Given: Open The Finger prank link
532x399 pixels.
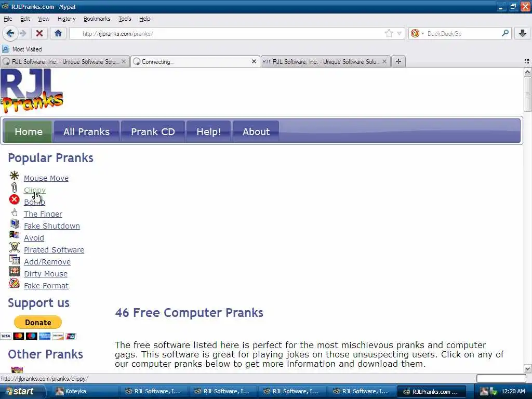Looking at the screenshot, I should coord(43,214).
